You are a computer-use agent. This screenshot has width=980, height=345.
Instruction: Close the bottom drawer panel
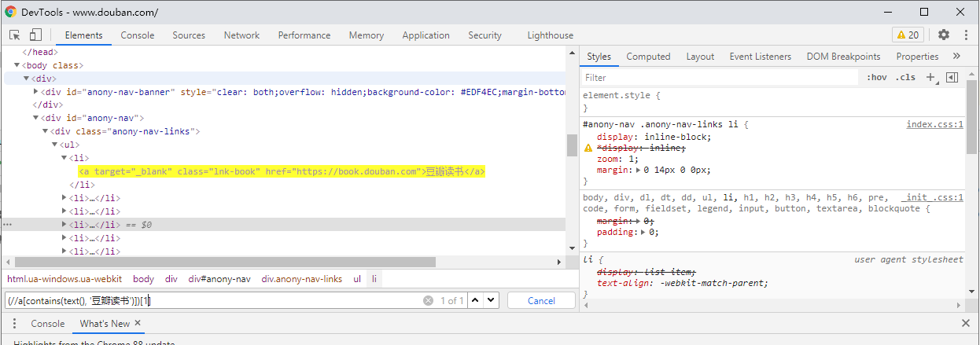(966, 323)
